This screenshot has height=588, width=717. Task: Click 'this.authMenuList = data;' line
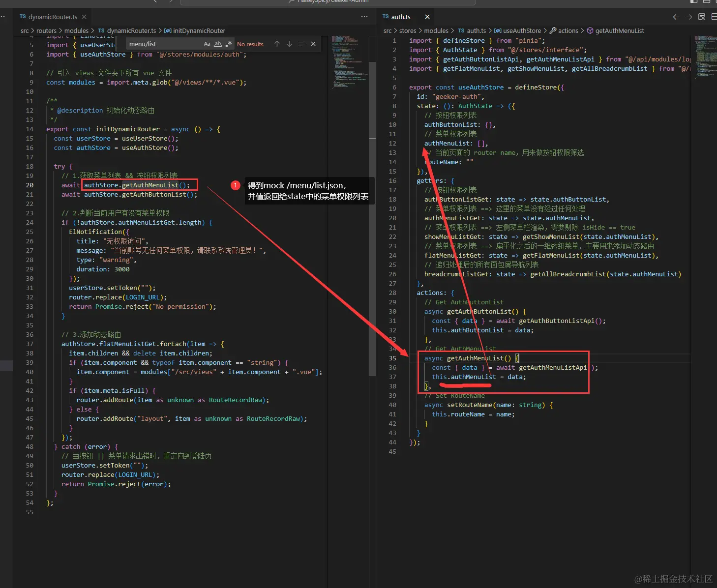tap(479, 377)
